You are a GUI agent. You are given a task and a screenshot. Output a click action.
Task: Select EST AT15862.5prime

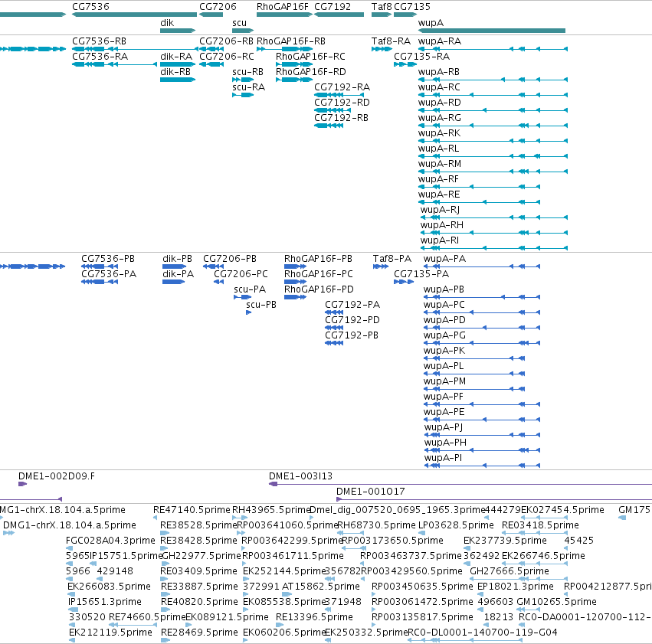click(x=320, y=587)
